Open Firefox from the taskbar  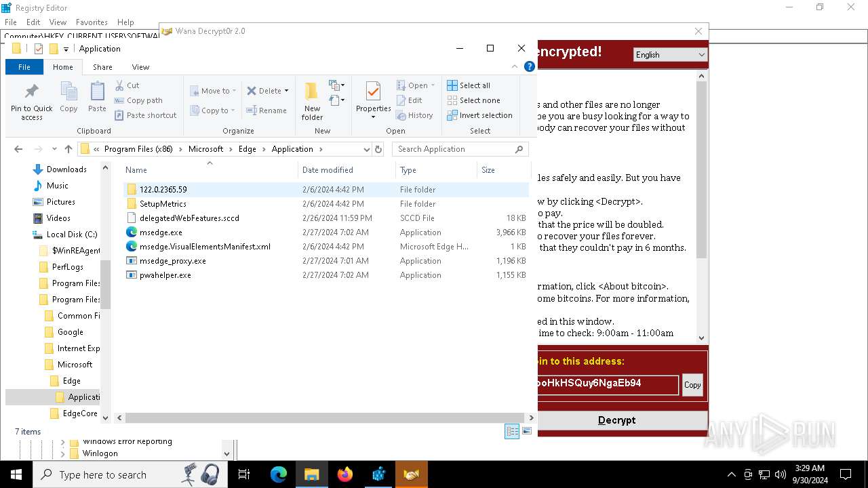click(345, 474)
